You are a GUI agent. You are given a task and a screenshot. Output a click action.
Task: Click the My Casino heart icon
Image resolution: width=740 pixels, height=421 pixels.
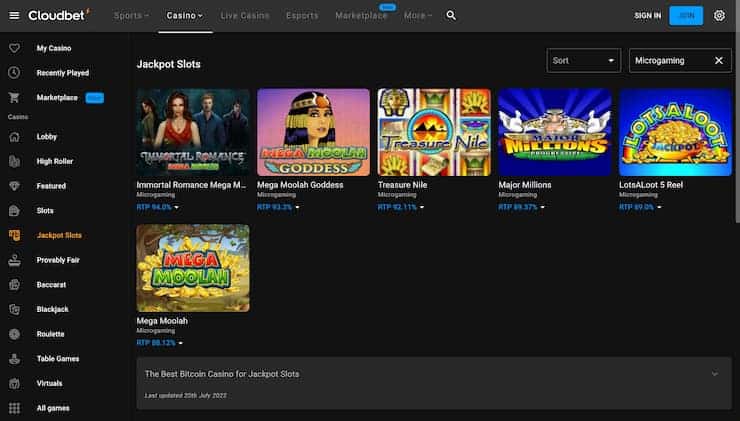coord(14,48)
